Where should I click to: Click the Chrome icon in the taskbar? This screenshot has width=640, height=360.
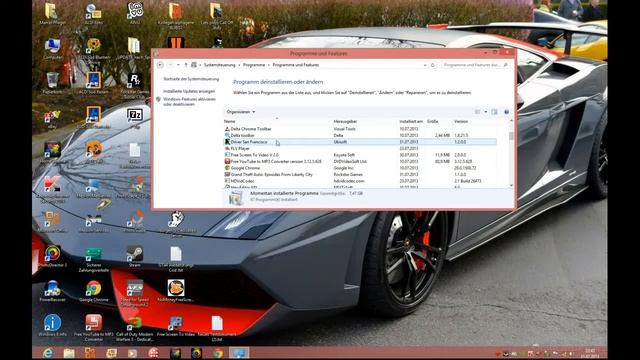tap(218, 353)
